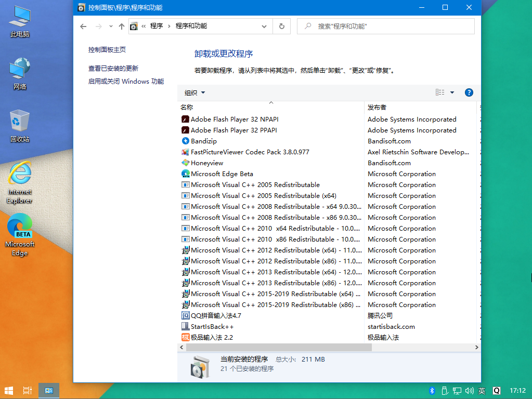Click the scrollbar left arrow

pos(181,348)
